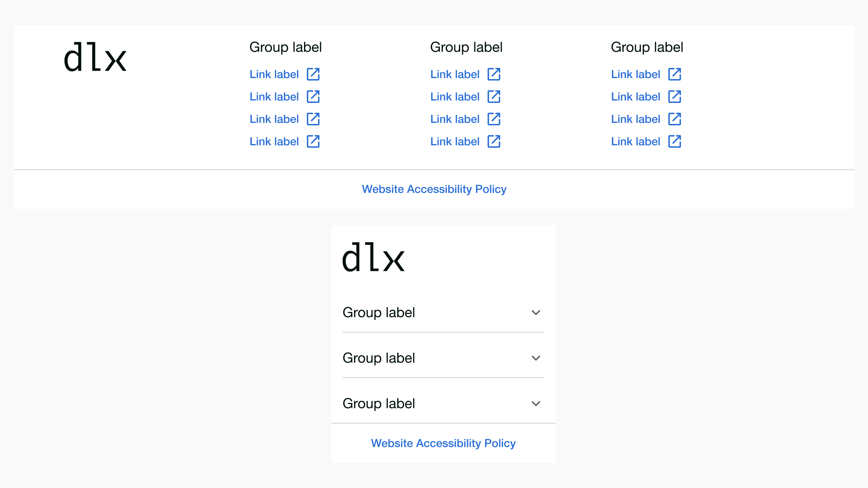Follow first Link label text in middle column
The height and width of the screenshot is (488, 868).
pos(455,74)
